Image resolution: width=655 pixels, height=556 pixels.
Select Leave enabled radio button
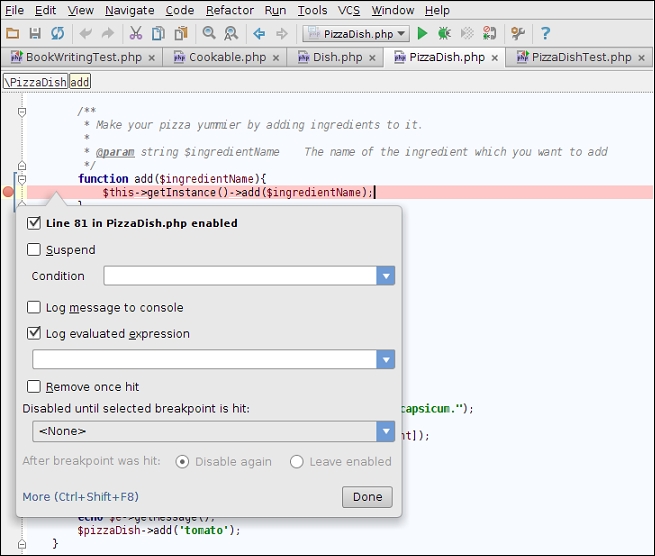pyautogui.click(x=297, y=462)
